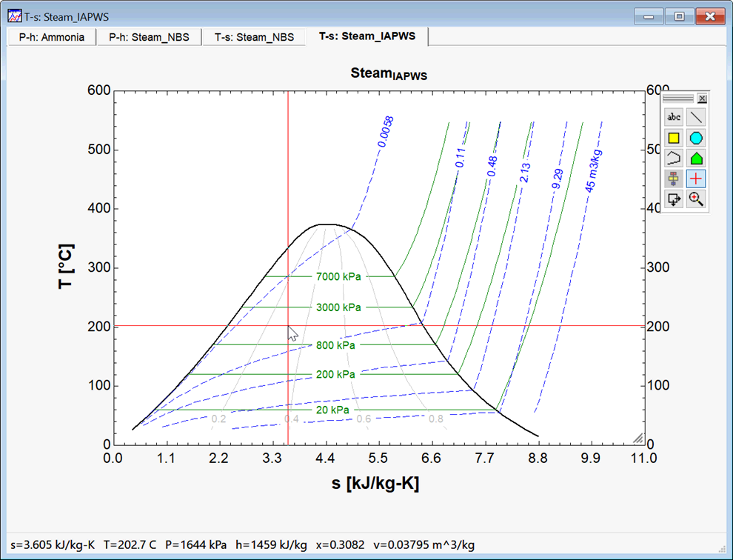The height and width of the screenshot is (560, 733).
Task: Click the plot resize grip corner
Action: click(637, 438)
